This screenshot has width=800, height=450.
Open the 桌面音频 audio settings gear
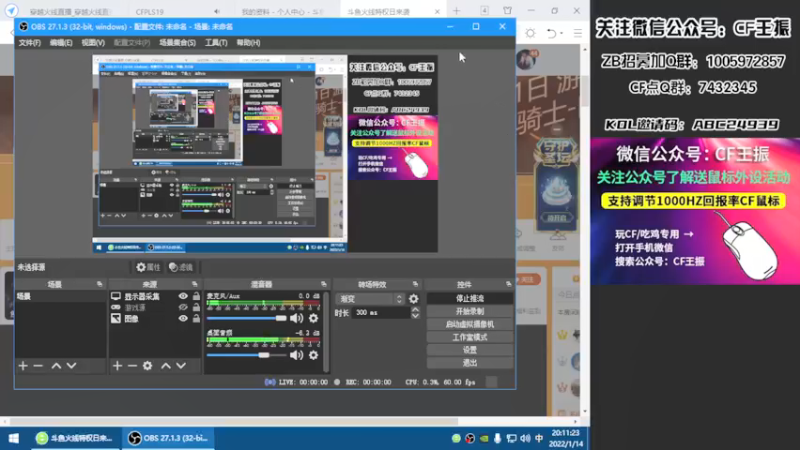click(313, 355)
